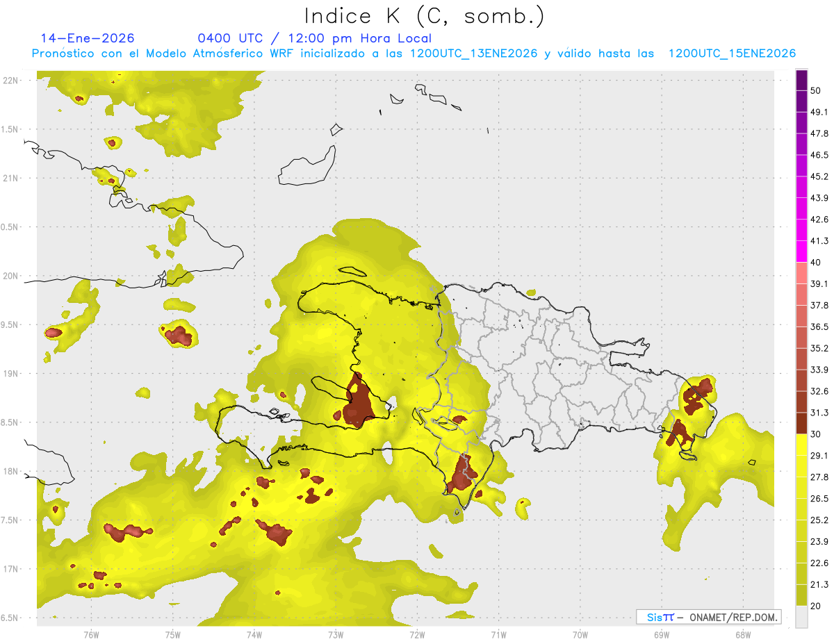
Task: Click the '45.2' colorbar label
Action: tap(819, 176)
